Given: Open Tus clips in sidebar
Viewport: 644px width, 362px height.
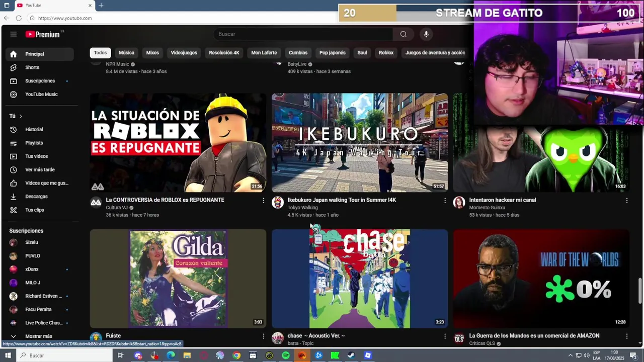Looking at the screenshot, I should click(x=40, y=210).
